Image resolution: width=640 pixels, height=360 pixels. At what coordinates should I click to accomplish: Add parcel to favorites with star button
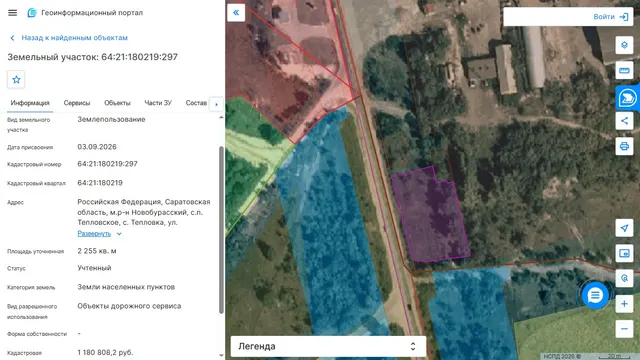point(16,80)
